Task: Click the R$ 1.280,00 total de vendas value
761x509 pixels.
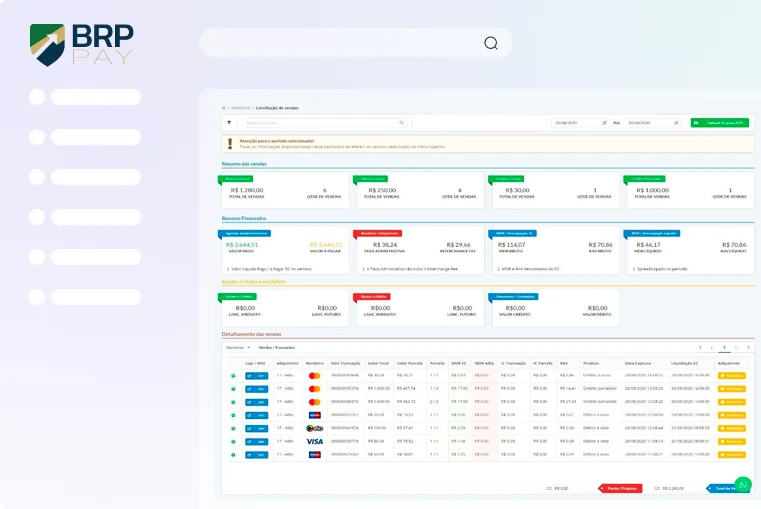Action: coord(247,190)
